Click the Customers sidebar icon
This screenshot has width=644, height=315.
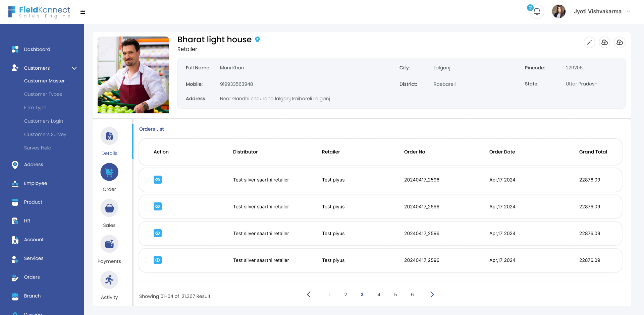click(x=15, y=68)
